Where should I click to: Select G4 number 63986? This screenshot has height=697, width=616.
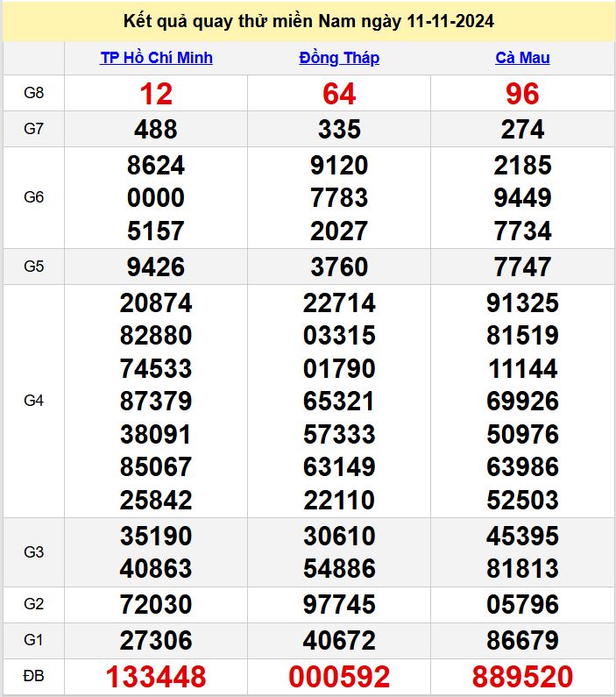(x=523, y=467)
